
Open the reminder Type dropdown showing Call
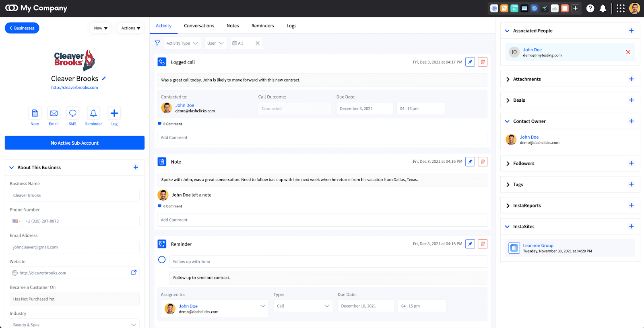(x=303, y=306)
